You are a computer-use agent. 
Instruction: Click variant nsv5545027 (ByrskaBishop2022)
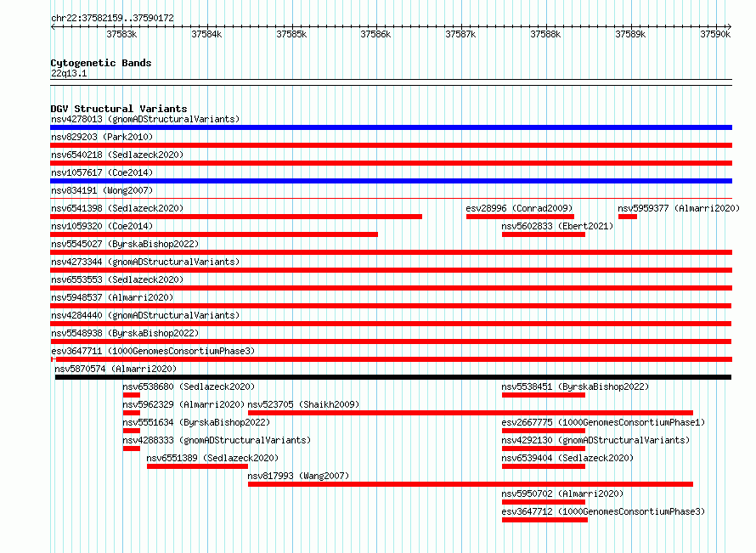[125, 244]
